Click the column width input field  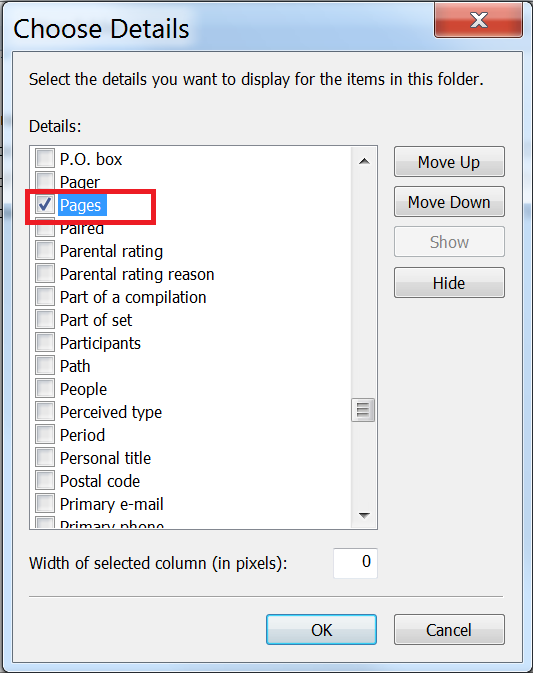tap(355, 562)
